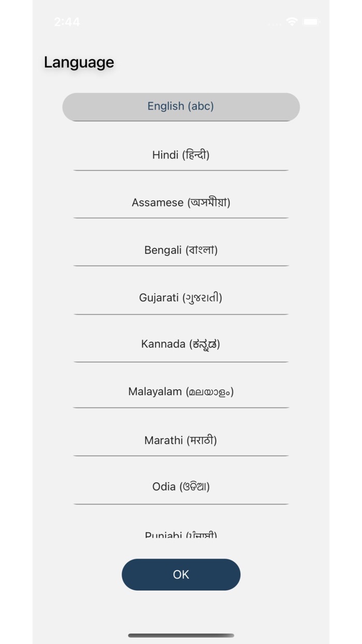The image size is (362, 644).
Task: Tap the partially visible Punjabi option
Action: point(181,534)
